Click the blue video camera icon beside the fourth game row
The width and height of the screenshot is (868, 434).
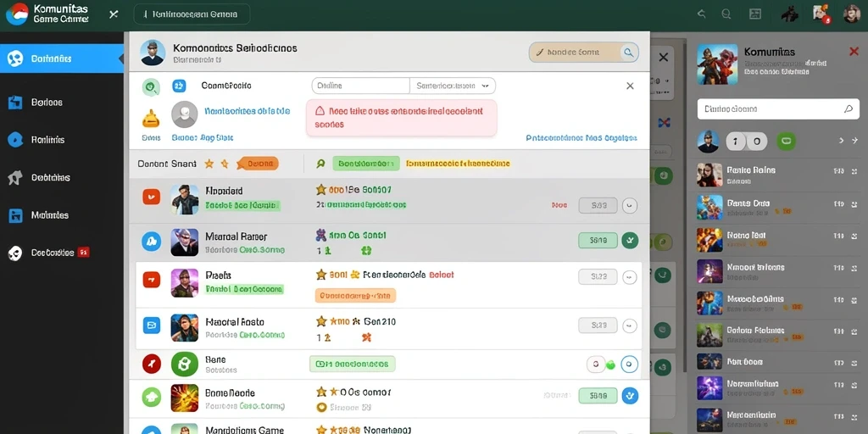coord(151,325)
